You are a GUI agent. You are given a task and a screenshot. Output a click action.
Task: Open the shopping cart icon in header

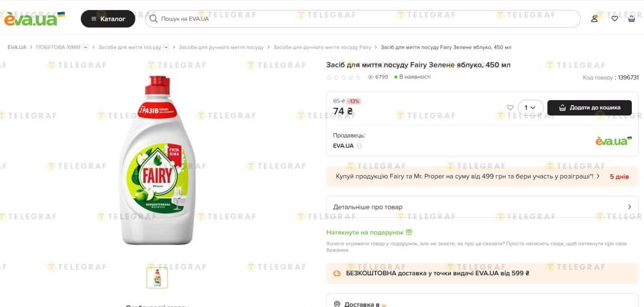[631, 19]
